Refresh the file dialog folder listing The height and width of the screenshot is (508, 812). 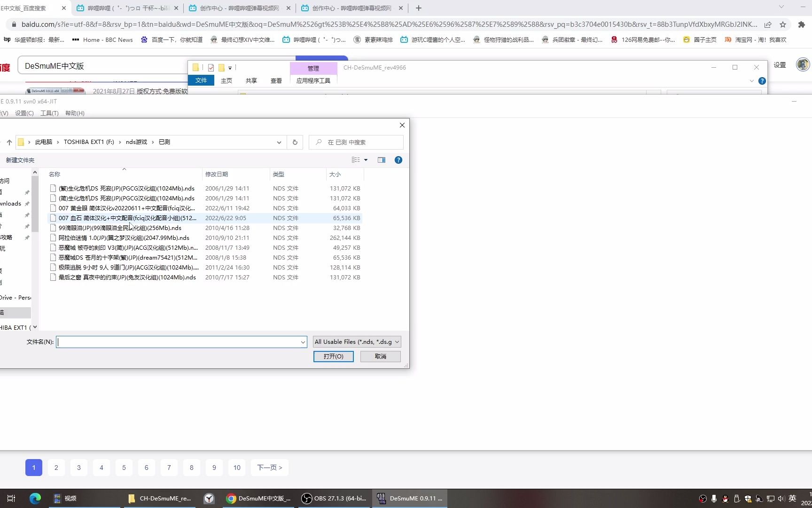pyautogui.click(x=295, y=142)
